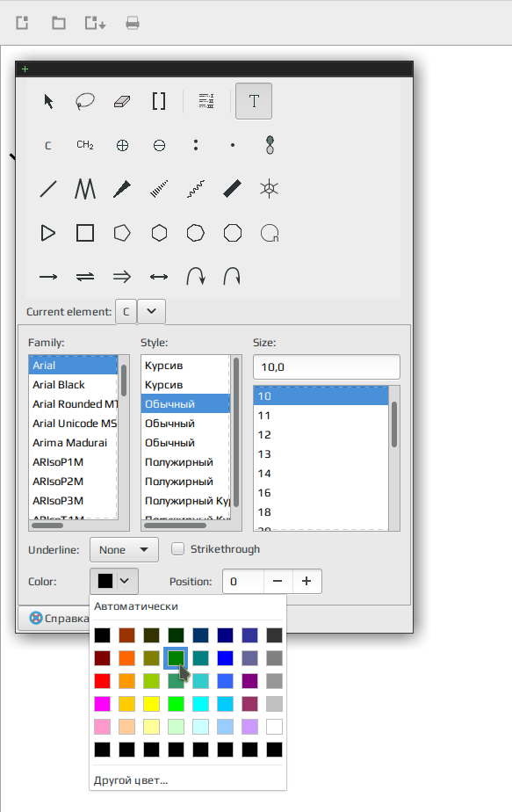Pick the magenta color swatch
This screenshot has height=812, width=512.
tap(102, 704)
